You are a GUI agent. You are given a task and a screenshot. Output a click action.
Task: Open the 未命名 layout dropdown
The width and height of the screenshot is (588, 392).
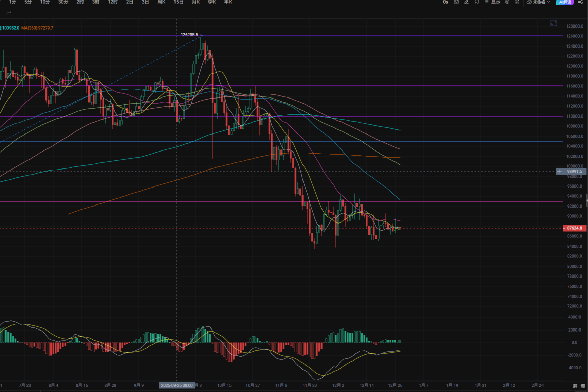tap(540, 2)
